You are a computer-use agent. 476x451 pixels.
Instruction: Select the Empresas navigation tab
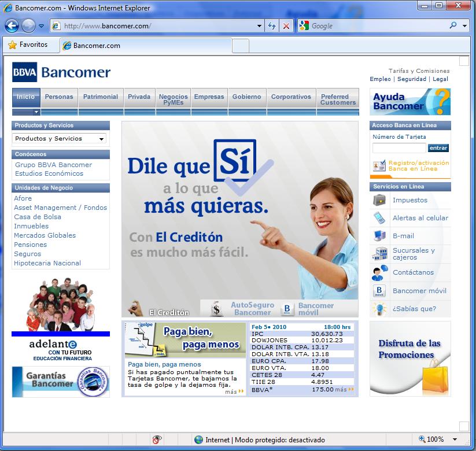(209, 97)
